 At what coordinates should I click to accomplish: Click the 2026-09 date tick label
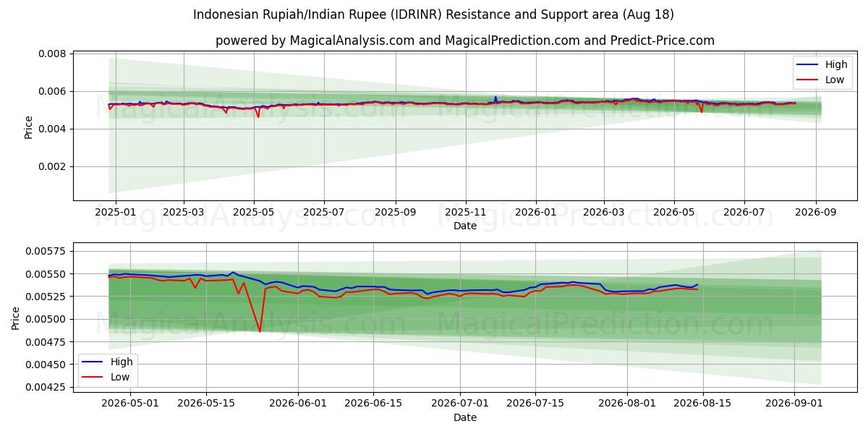(x=816, y=212)
